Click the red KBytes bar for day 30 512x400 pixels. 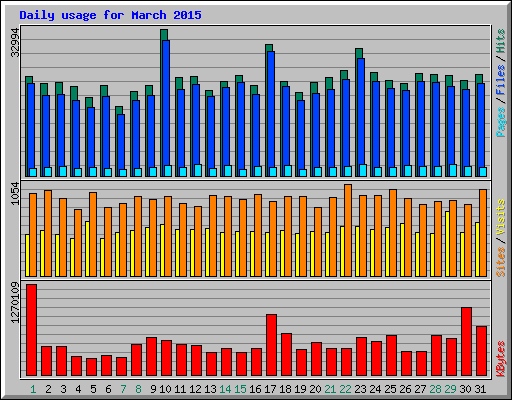[x=466, y=342]
